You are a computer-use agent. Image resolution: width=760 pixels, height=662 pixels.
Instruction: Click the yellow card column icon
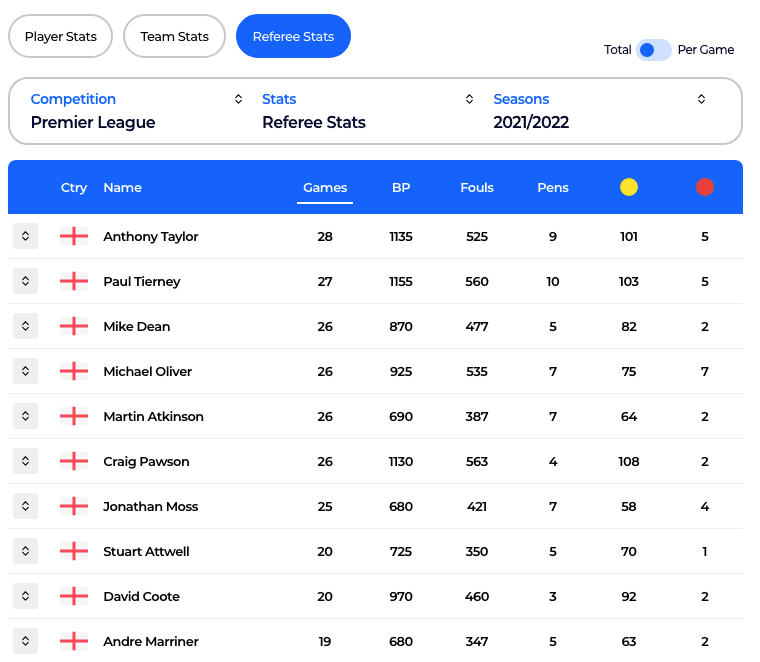[x=629, y=187]
